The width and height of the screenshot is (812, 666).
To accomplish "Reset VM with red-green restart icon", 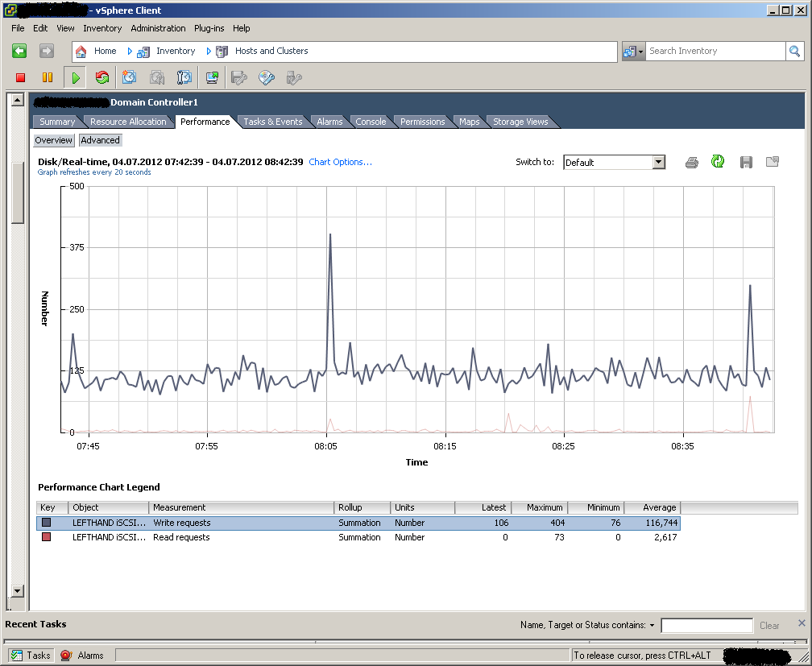I will click(102, 77).
